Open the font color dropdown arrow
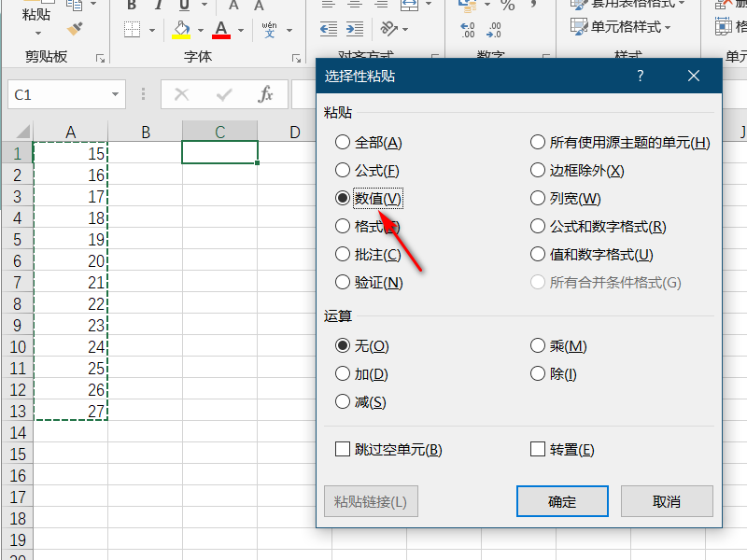 [239, 29]
